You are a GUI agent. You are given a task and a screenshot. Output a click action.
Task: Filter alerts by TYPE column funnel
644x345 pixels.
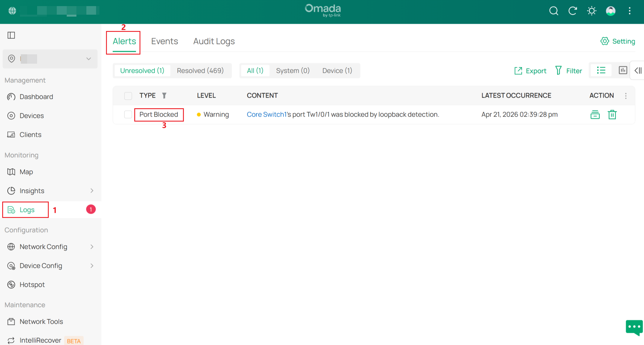pyautogui.click(x=164, y=95)
